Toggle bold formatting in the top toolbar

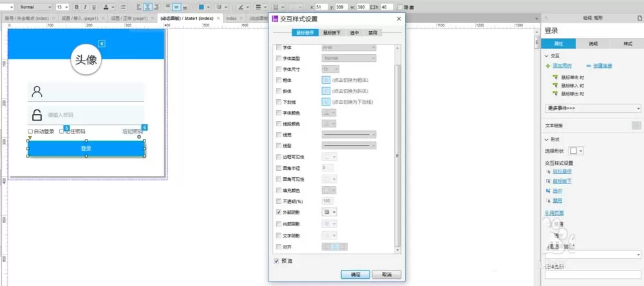click(77, 7)
